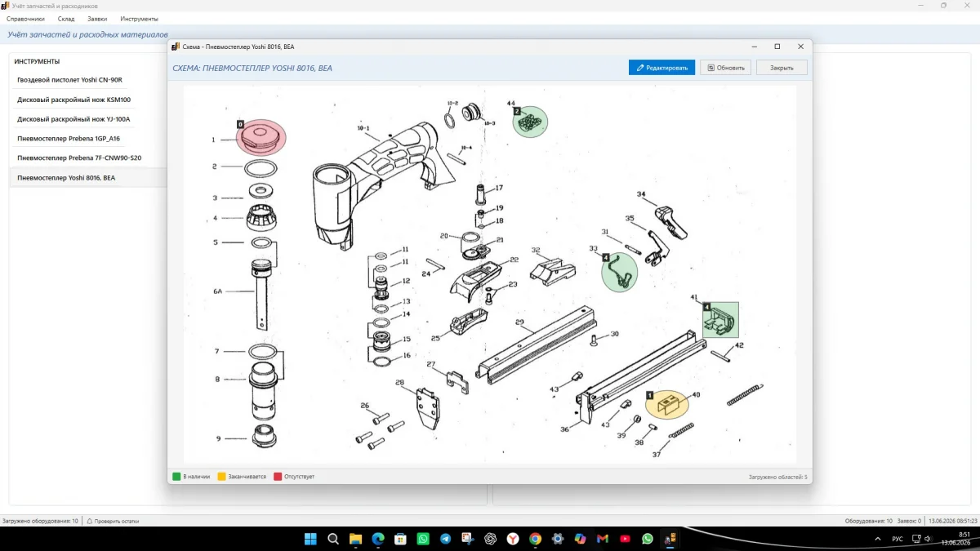This screenshot has height=551, width=980.
Task: Open the Инструменты menu
Action: coord(139,19)
